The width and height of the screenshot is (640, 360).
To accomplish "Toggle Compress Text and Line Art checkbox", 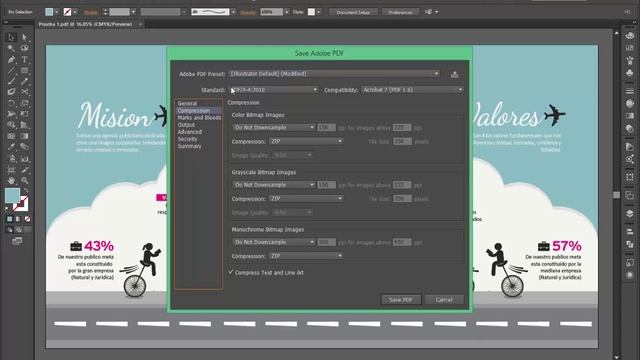I will tap(231, 272).
